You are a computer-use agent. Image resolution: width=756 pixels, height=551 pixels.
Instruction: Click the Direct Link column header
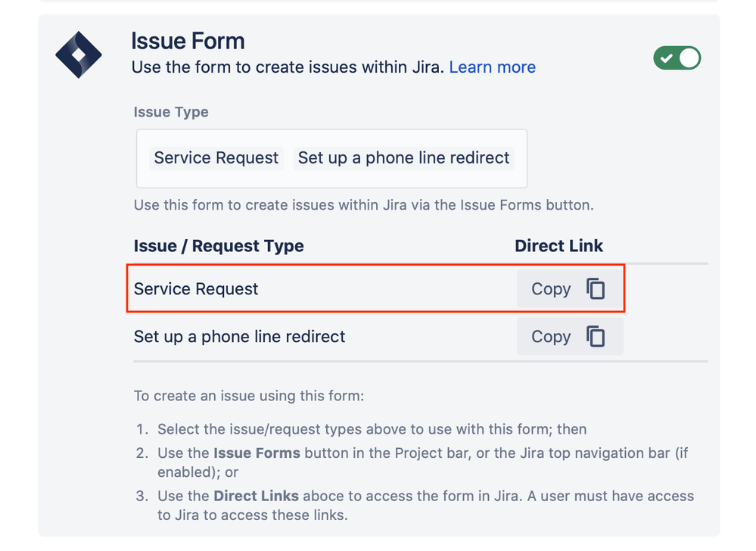coord(558,246)
